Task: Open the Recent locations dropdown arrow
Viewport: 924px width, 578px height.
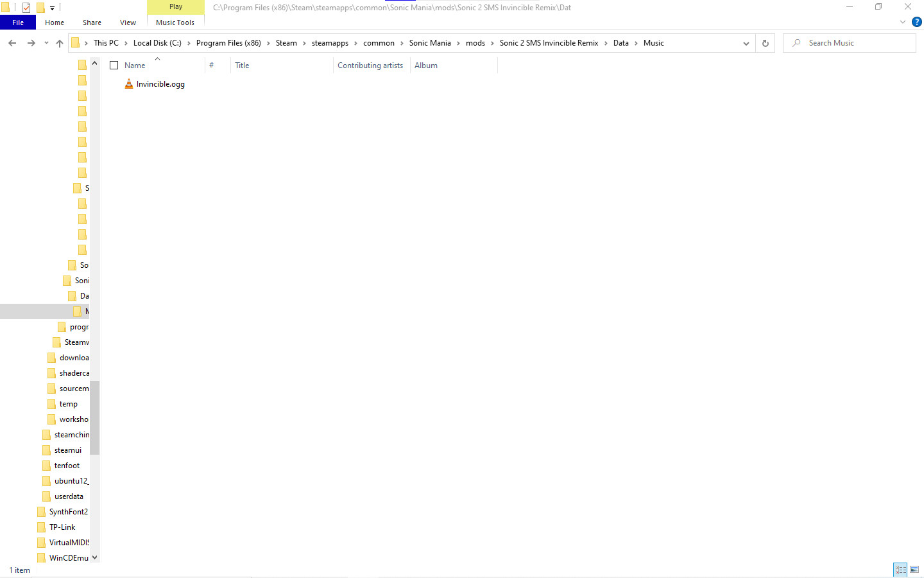Action: coord(46,43)
